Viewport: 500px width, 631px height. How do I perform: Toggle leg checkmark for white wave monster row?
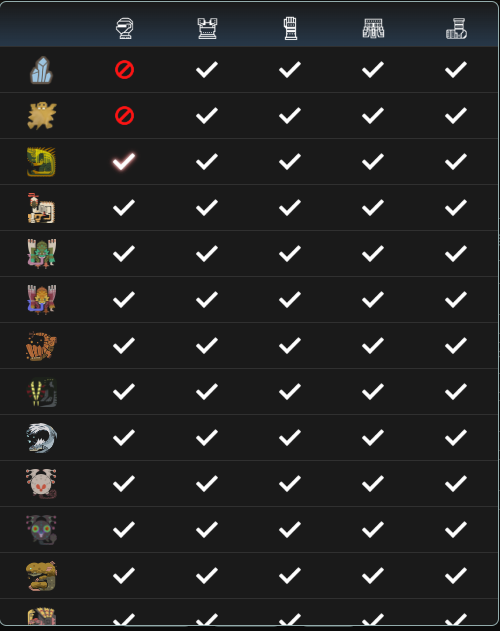coord(456,437)
